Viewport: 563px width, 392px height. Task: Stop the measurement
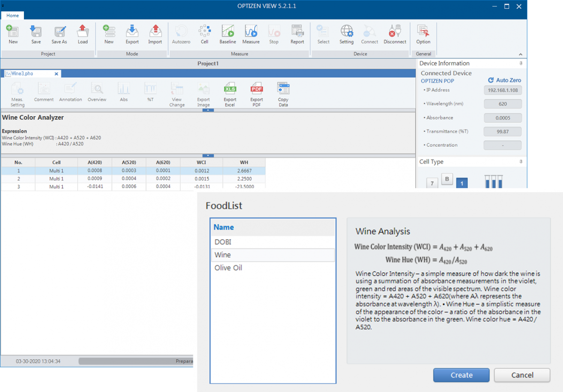tap(274, 35)
